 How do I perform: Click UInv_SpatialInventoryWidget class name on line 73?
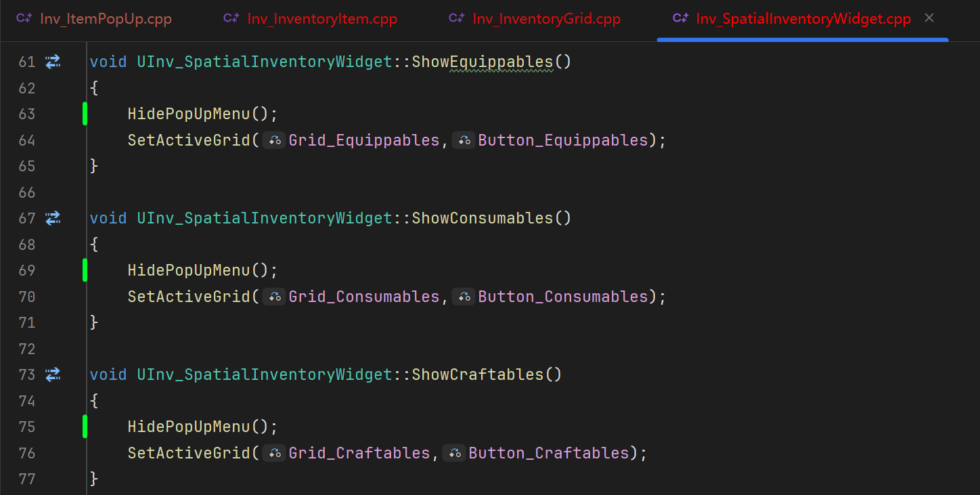265,374
